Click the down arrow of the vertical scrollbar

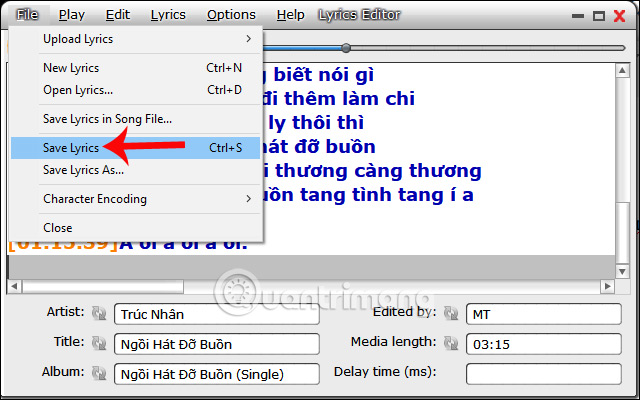coord(622,271)
